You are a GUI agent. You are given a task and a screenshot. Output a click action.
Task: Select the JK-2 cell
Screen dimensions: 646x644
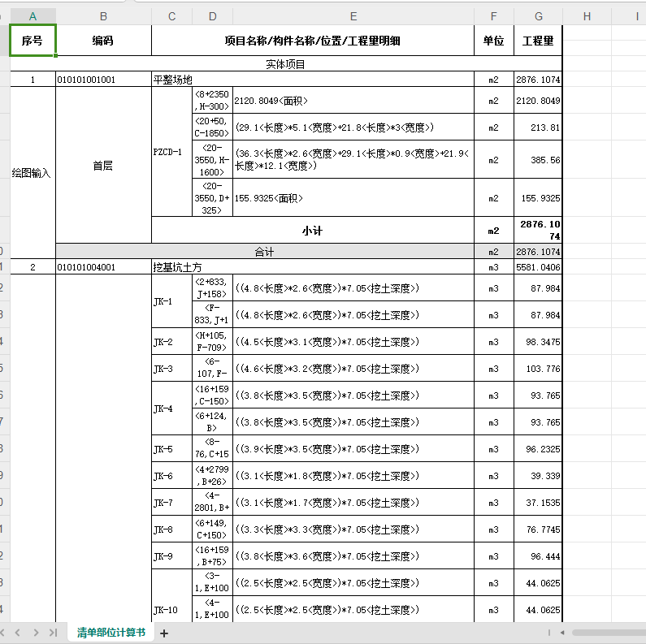[x=171, y=342]
